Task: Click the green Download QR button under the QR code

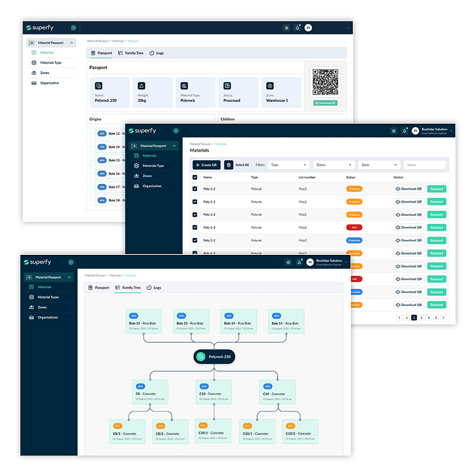Action: point(325,103)
